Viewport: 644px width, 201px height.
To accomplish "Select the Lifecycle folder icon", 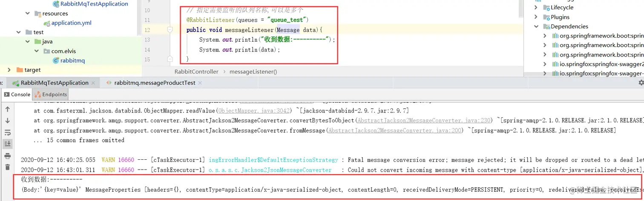I will (x=547, y=8).
